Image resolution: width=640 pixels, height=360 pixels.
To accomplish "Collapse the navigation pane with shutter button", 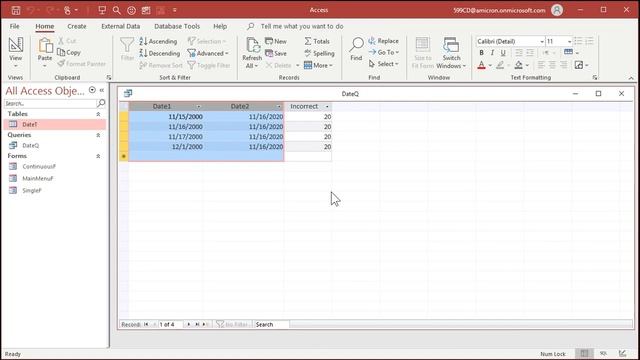I will pyautogui.click(x=102, y=90).
